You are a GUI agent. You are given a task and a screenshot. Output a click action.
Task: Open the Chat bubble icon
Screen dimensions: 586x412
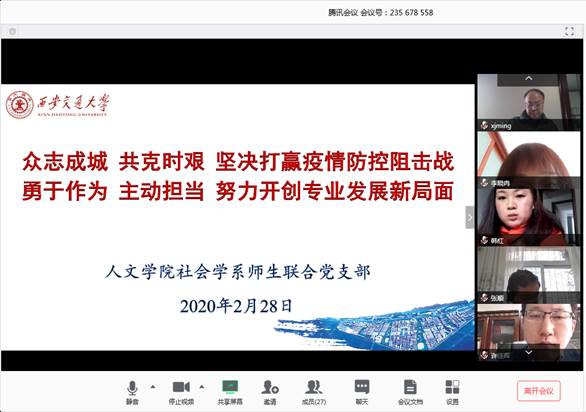tap(362, 387)
